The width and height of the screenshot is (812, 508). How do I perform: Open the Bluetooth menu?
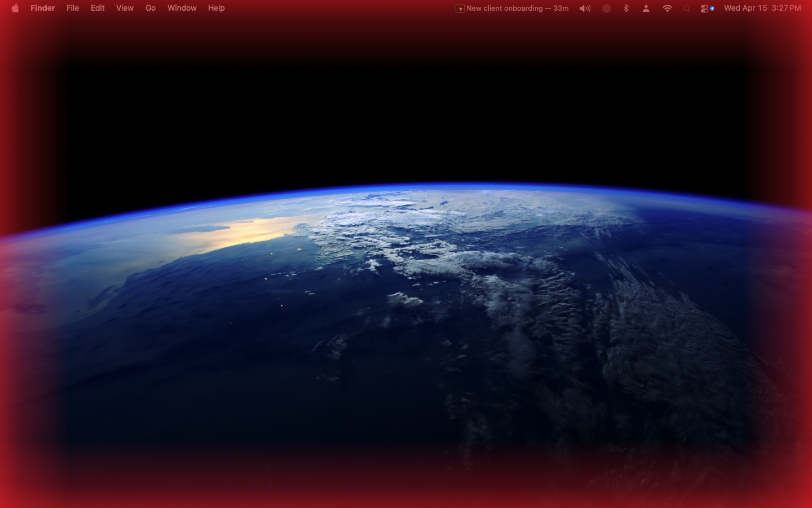(626, 8)
